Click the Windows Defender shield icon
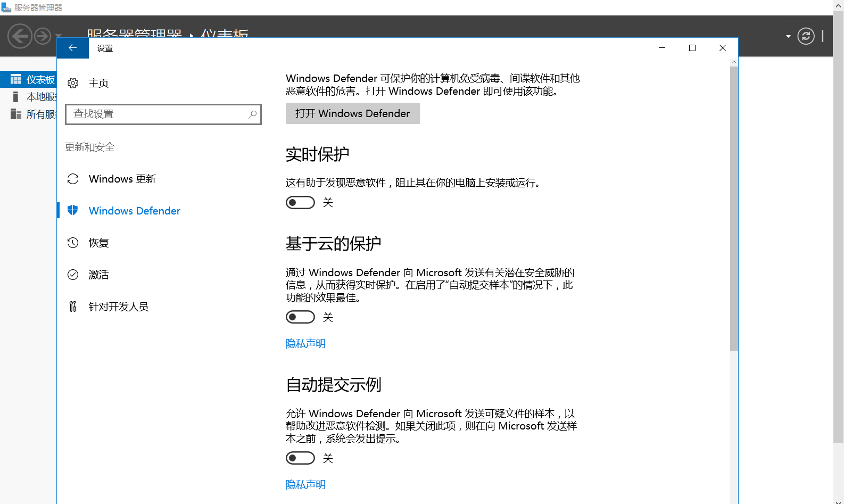The width and height of the screenshot is (844, 504). click(x=73, y=210)
